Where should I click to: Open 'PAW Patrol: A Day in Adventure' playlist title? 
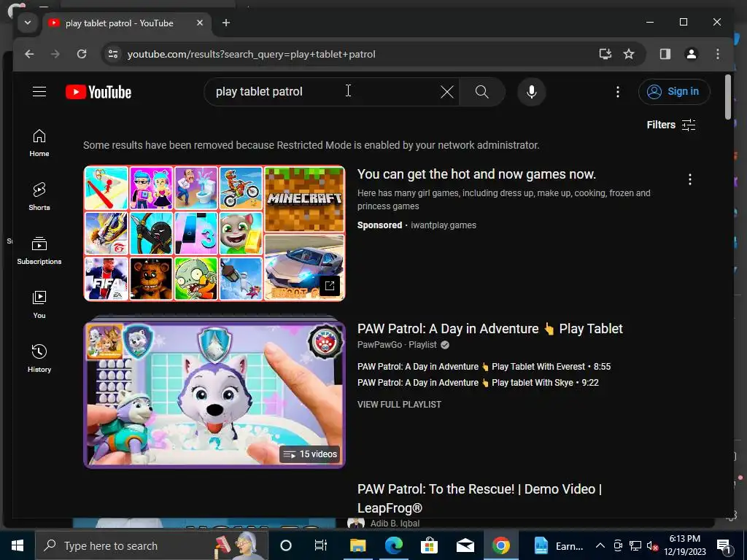coord(489,329)
